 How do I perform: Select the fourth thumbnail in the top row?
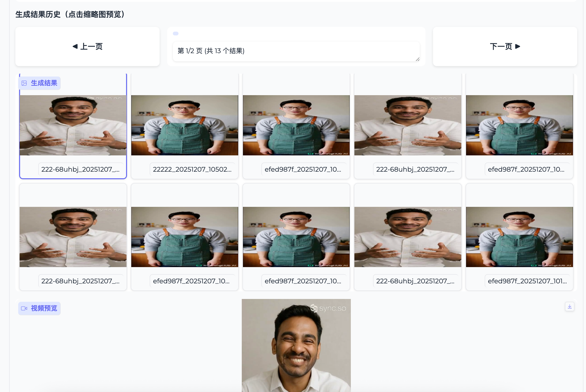point(408,125)
